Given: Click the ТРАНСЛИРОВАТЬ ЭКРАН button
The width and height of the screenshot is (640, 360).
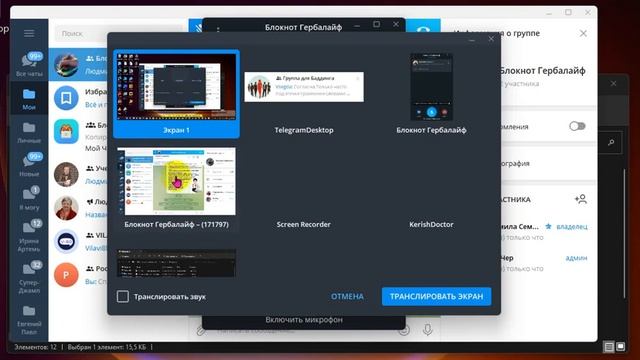Looking at the screenshot, I should [436, 296].
